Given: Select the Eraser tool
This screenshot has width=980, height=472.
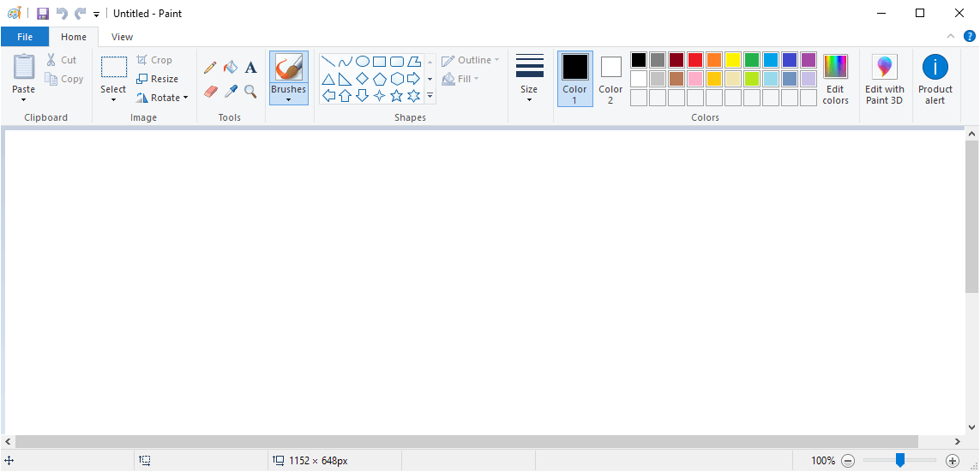Looking at the screenshot, I should tap(210, 92).
